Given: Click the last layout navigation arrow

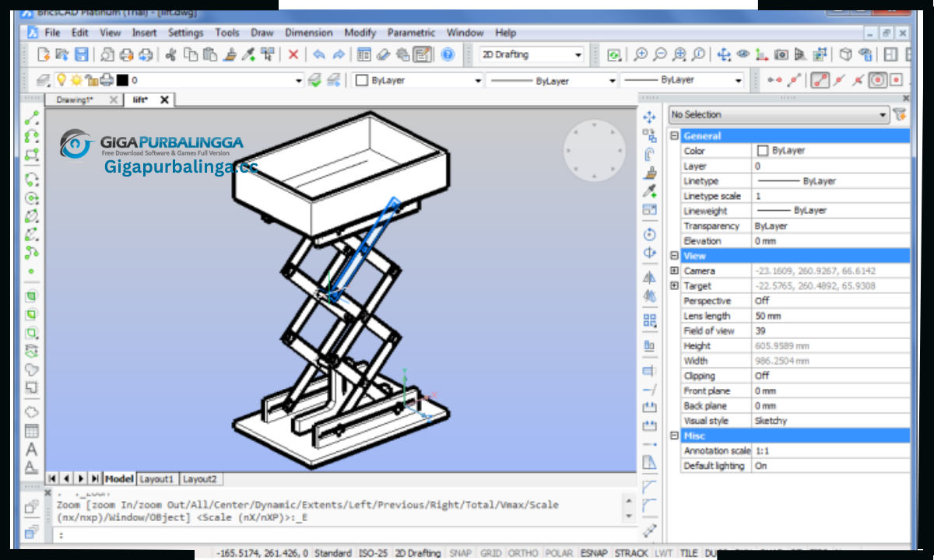Looking at the screenshot, I should 95,478.
